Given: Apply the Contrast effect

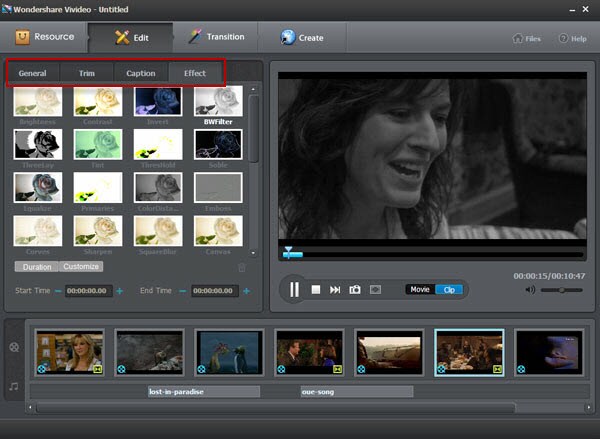Looking at the screenshot, I should (x=98, y=101).
